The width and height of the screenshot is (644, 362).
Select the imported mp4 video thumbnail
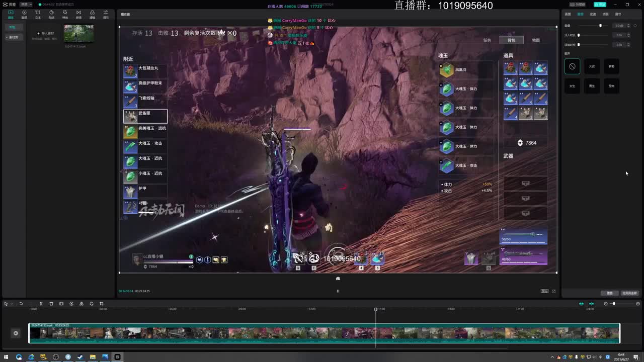[x=78, y=34]
